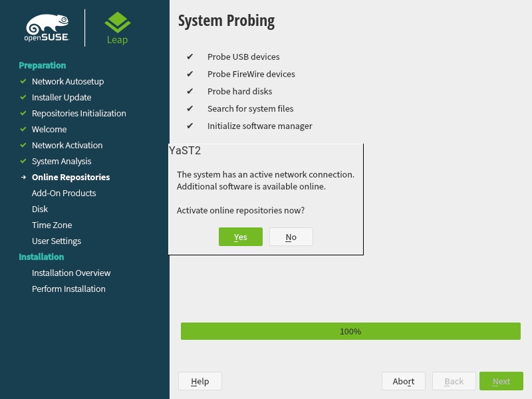
Task: Open the Help button
Action: pos(200,381)
